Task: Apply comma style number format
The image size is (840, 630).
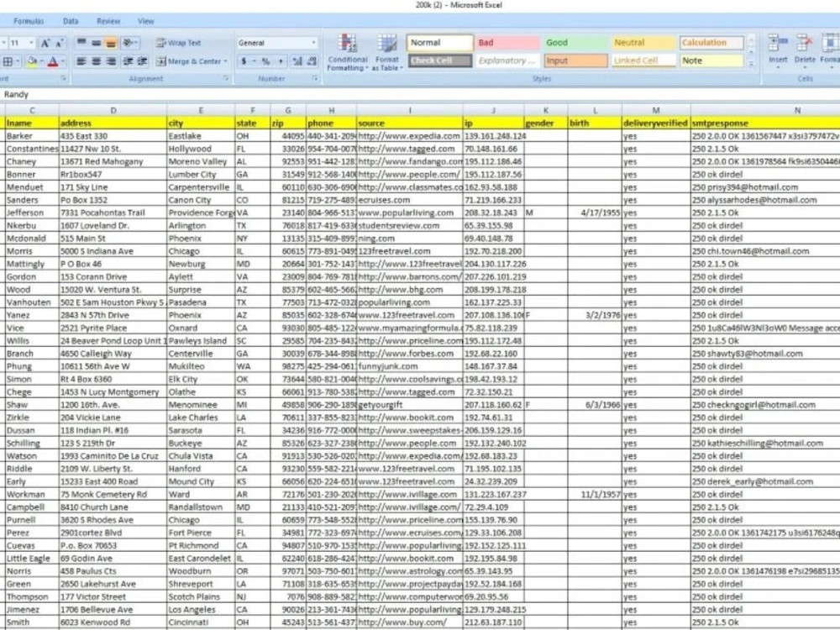Action: point(281,61)
